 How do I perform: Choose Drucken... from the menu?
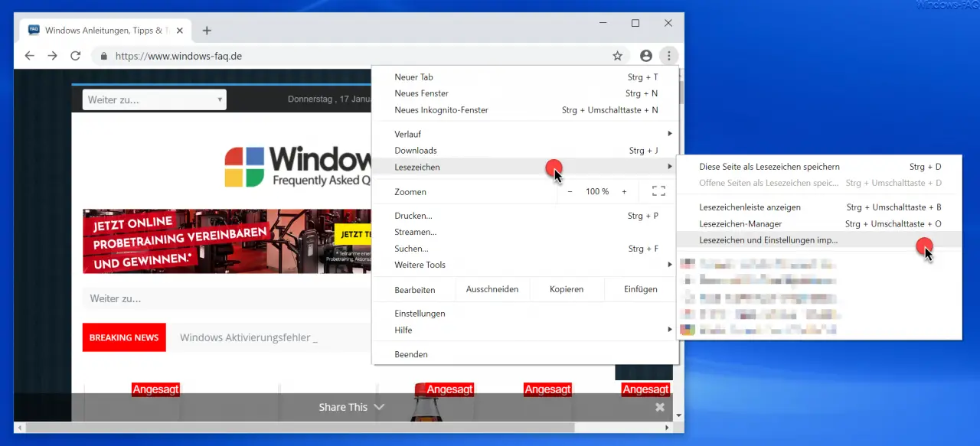coord(525,216)
